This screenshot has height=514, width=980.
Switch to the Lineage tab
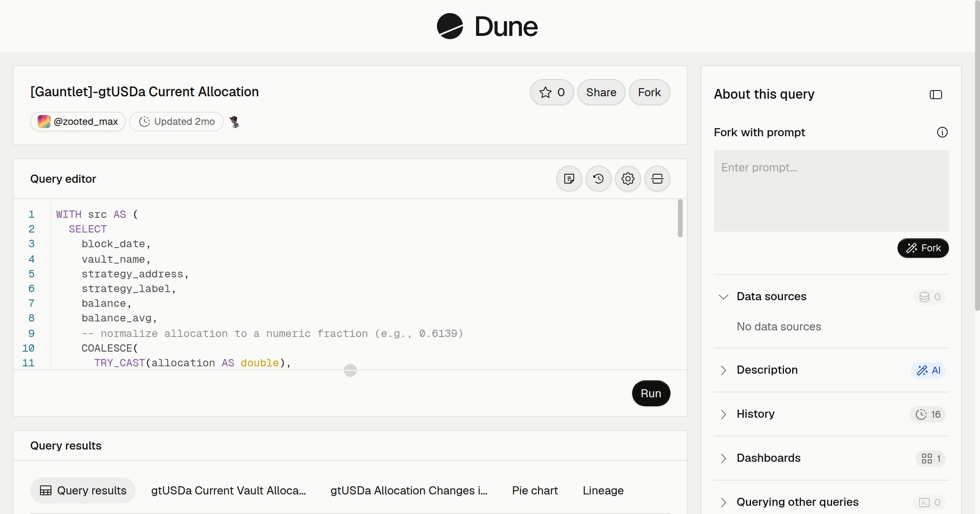pyautogui.click(x=603, y=490)
